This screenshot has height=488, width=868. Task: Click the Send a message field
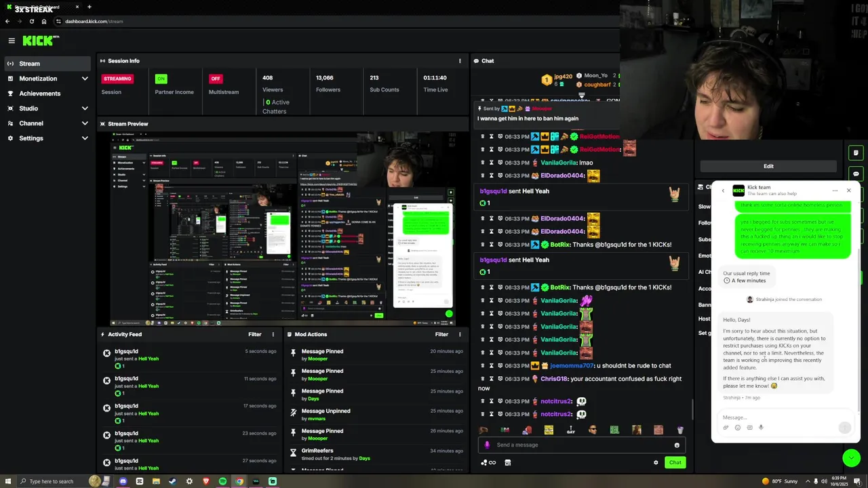point(582,445)
